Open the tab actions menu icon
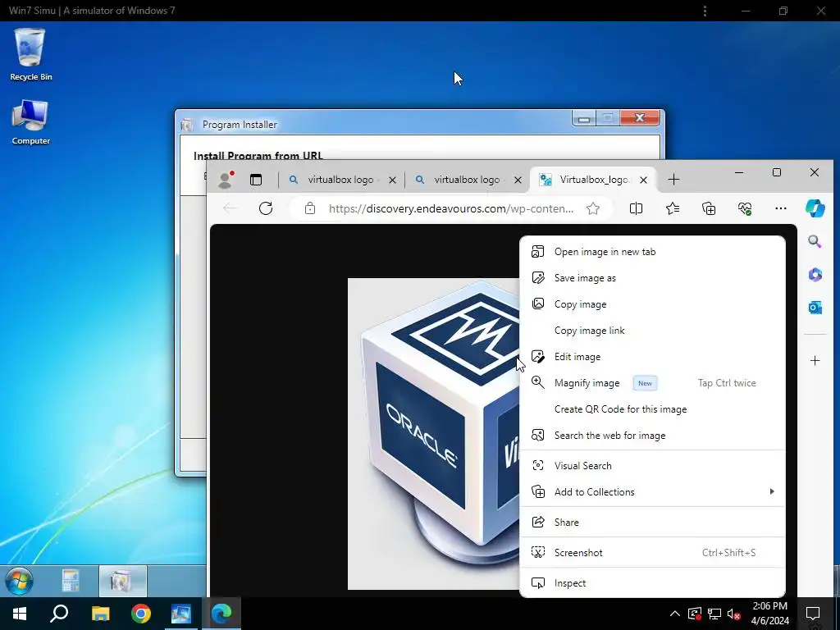This screenshot has width=840, height=630. click(x=256, y=180)
